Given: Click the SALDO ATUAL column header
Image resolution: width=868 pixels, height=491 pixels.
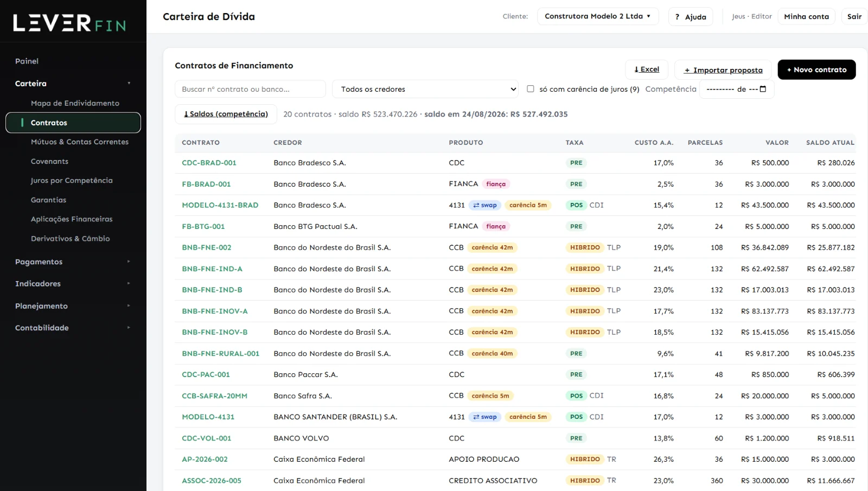Looking at the screenshot, I should (830, 143).
